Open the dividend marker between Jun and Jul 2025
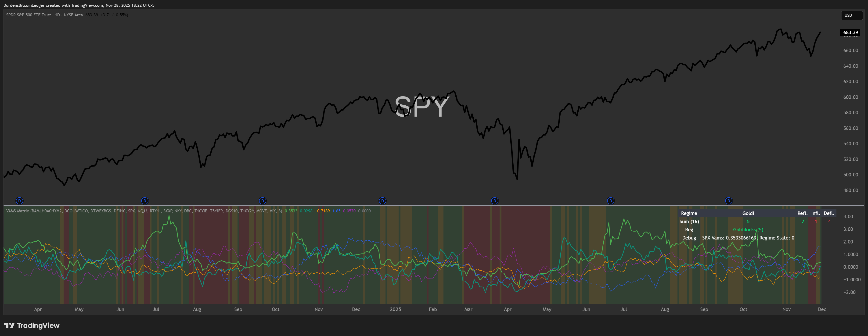This screenshot has width=868, height=336. pyautogui.click(x=610, y=201)
